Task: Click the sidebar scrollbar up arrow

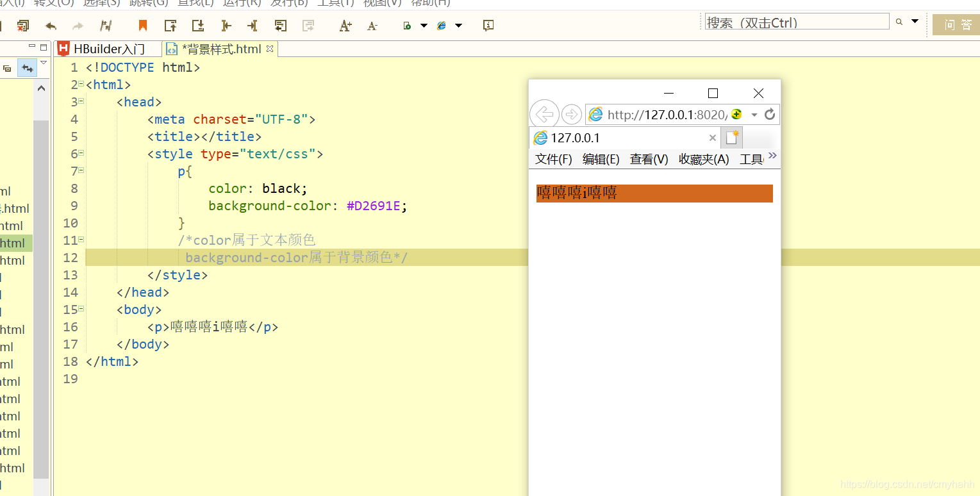Action: [41, 88]
